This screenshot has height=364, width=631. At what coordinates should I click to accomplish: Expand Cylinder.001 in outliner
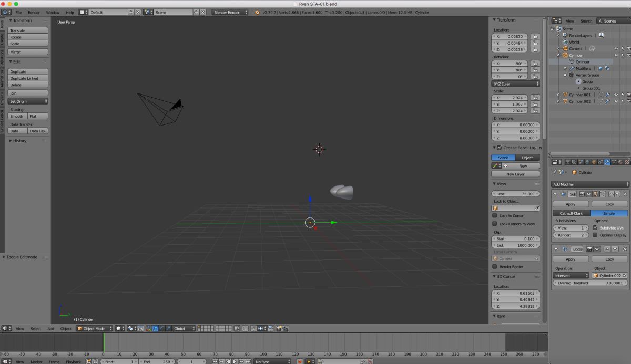point(558,95)
